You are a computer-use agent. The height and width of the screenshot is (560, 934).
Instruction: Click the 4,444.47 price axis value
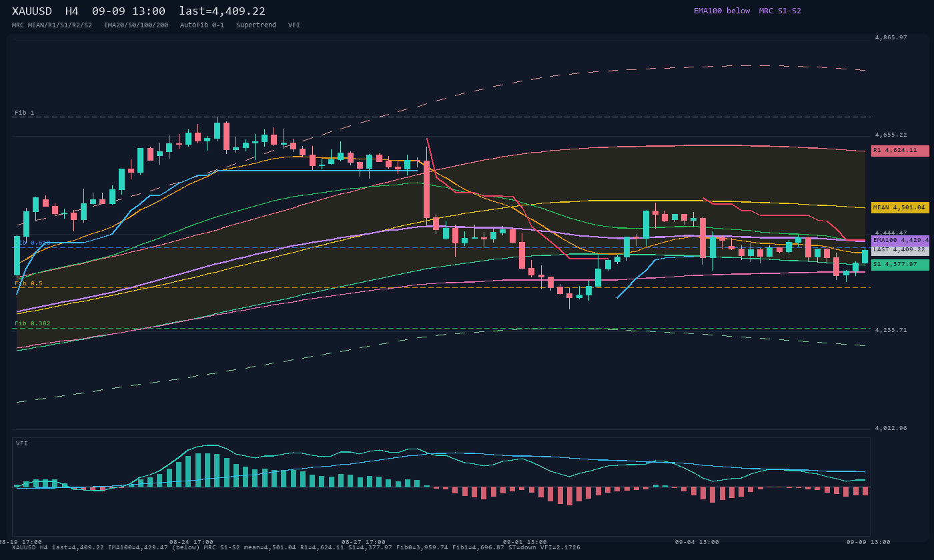point(891,233)
